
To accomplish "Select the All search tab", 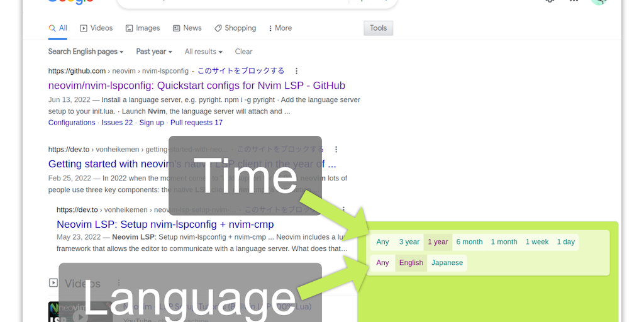I will (57, 28).
